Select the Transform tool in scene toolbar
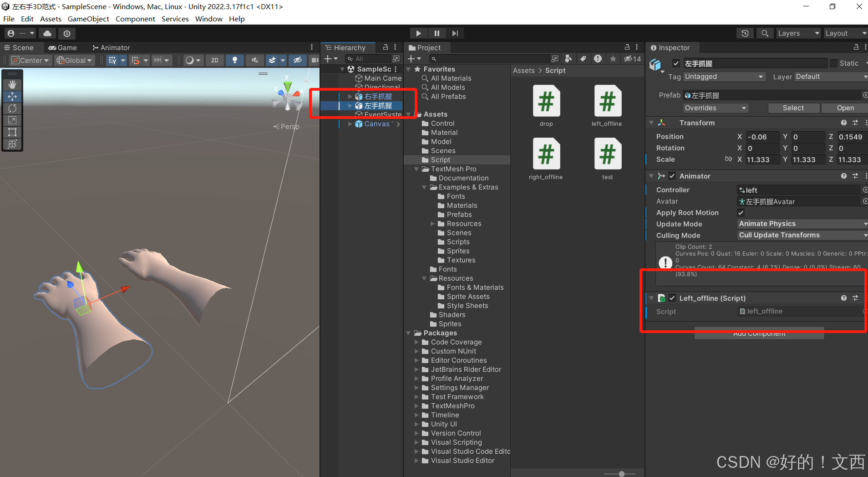868x477 pixels. pos(12,144)
